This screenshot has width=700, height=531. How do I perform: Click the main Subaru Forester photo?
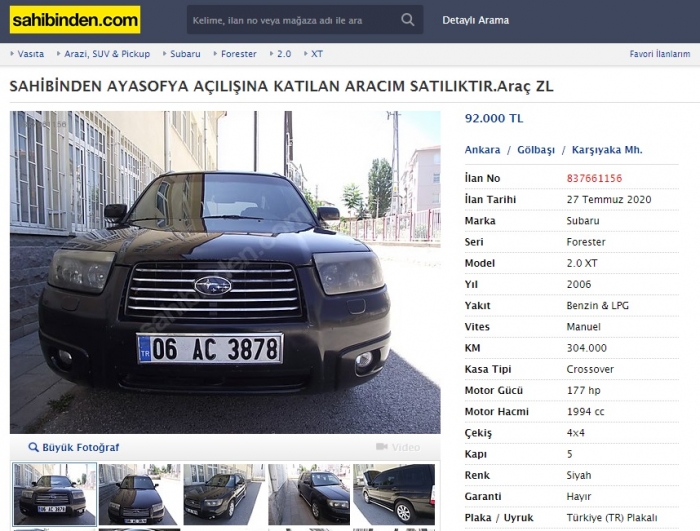[x=225, y=272]
